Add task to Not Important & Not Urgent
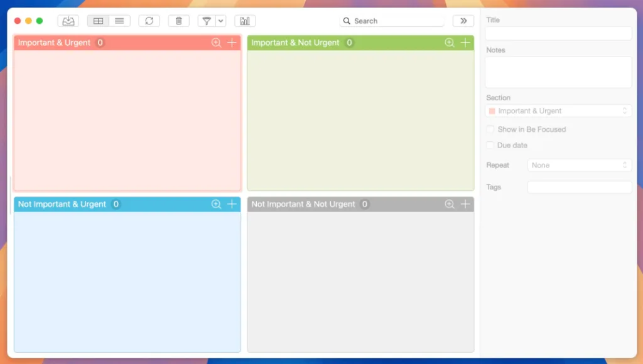This screenshot has width=643, height=364. click(465, 204)
